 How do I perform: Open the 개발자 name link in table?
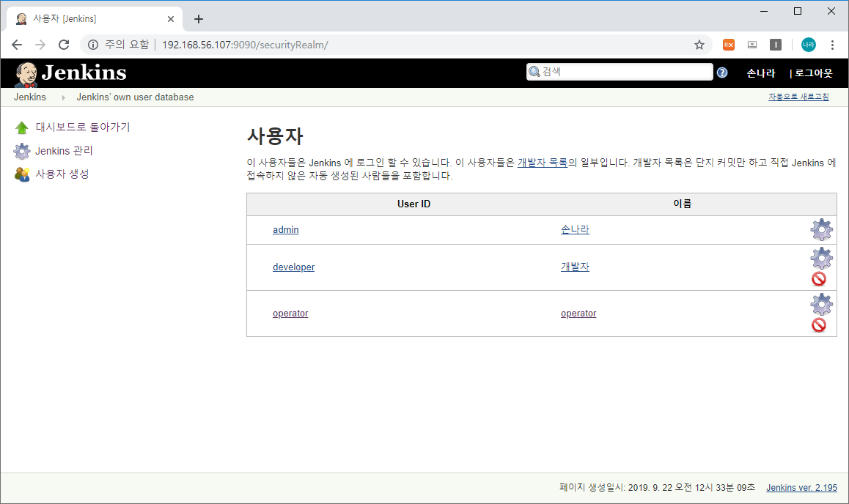click(x=575, y=267)
